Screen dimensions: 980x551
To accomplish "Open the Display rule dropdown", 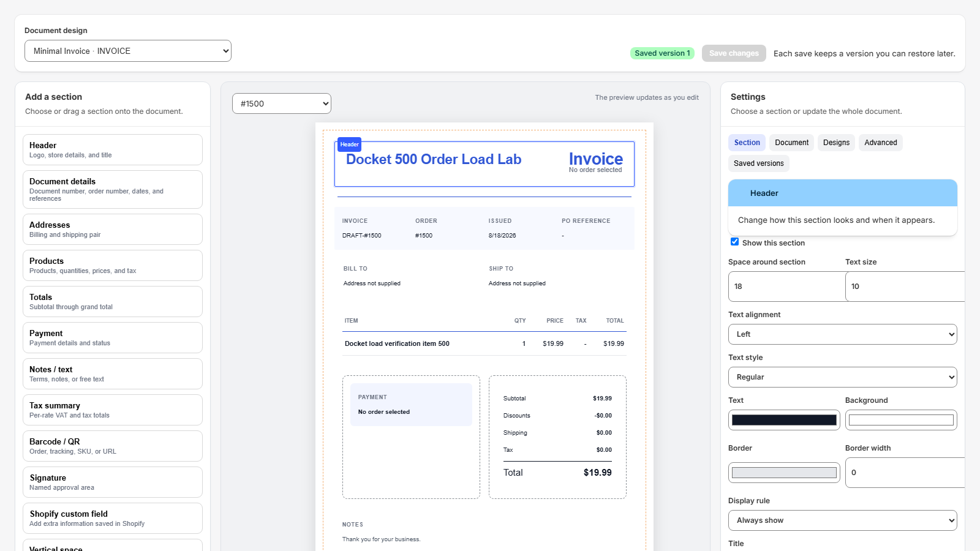I will 843,520.
